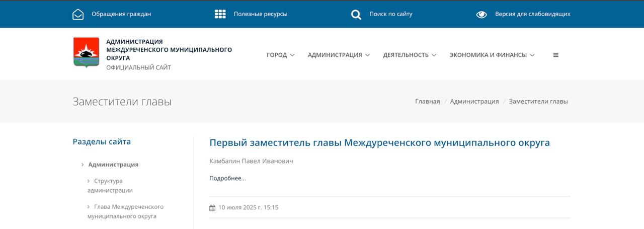Click the city coat of arms logo
Screen dimensions: 644x229
86,52
